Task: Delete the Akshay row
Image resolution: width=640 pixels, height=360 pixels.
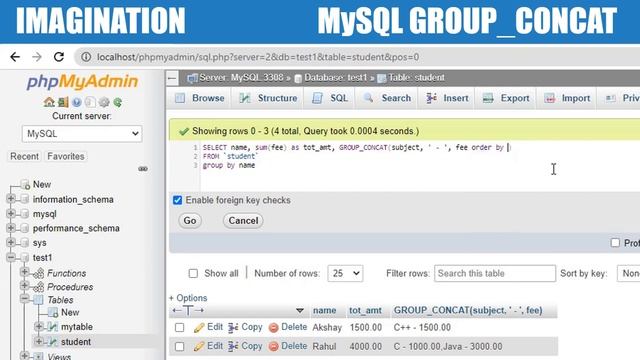Action: point(288,327)
